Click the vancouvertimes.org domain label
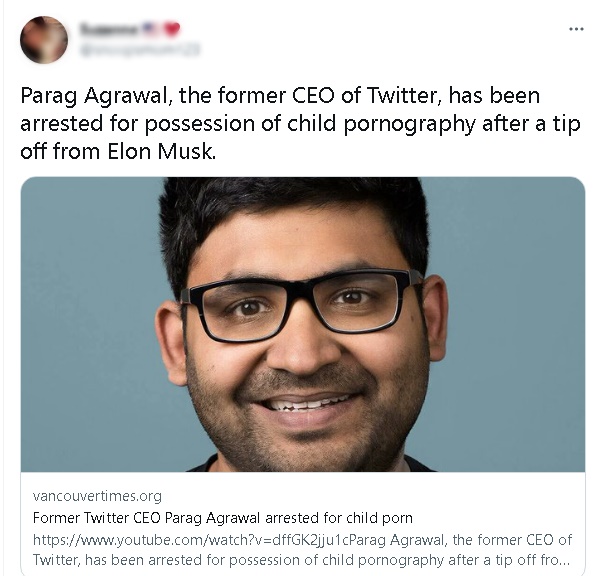This screenshot has width=596, height=576. [97, 496]
